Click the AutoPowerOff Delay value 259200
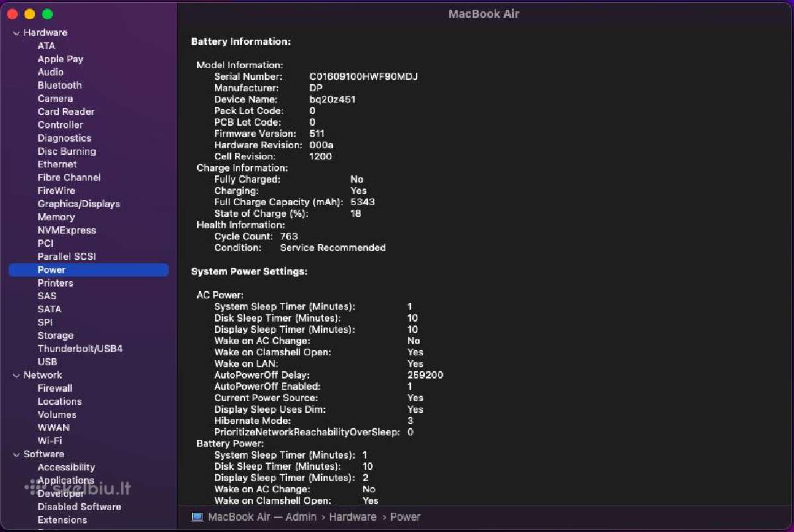Screen dimensions: 794x532 coord(425,375)
